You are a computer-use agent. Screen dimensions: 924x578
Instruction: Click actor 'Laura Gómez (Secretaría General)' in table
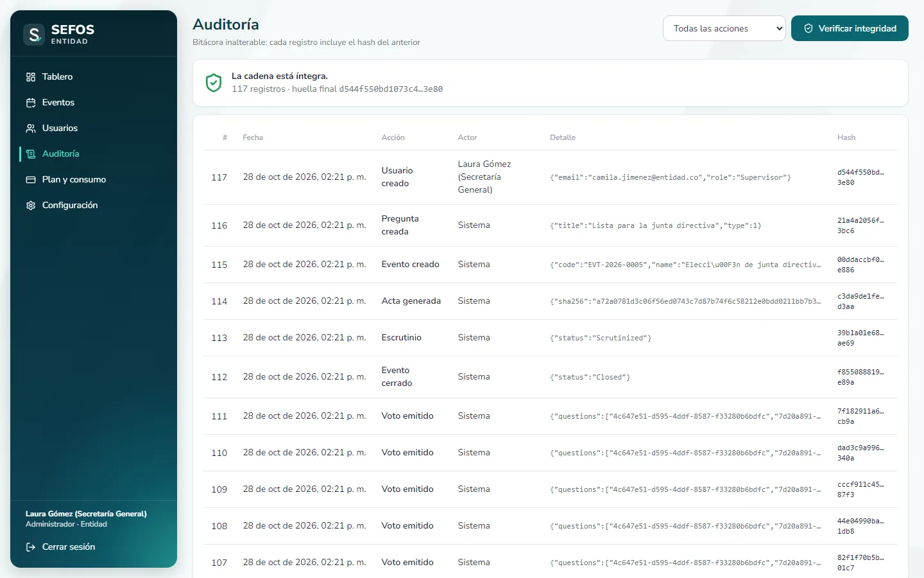click(484, 177)
